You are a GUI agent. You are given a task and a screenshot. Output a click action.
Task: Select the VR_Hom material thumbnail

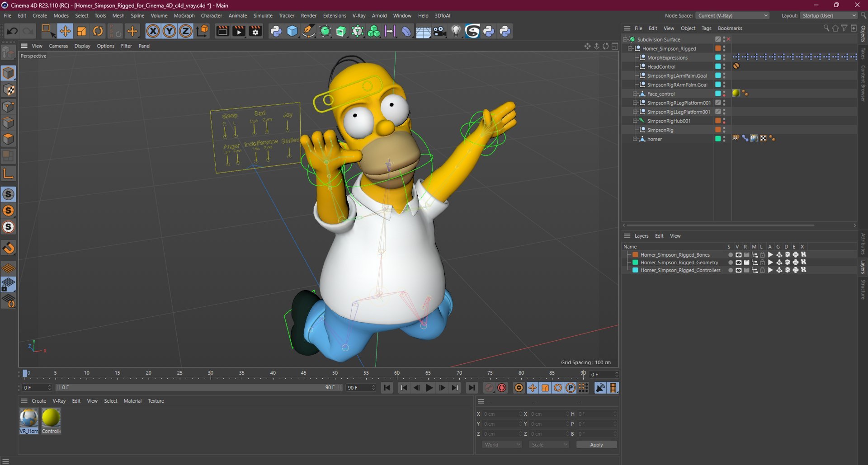pyautogui.click(x=29, y=420)
